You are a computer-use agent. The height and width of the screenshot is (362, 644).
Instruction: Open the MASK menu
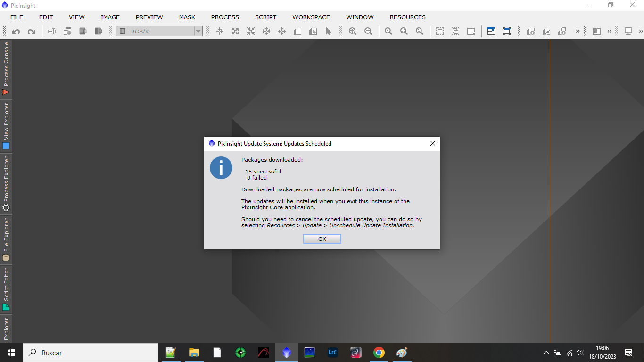[x=187, y=17]
